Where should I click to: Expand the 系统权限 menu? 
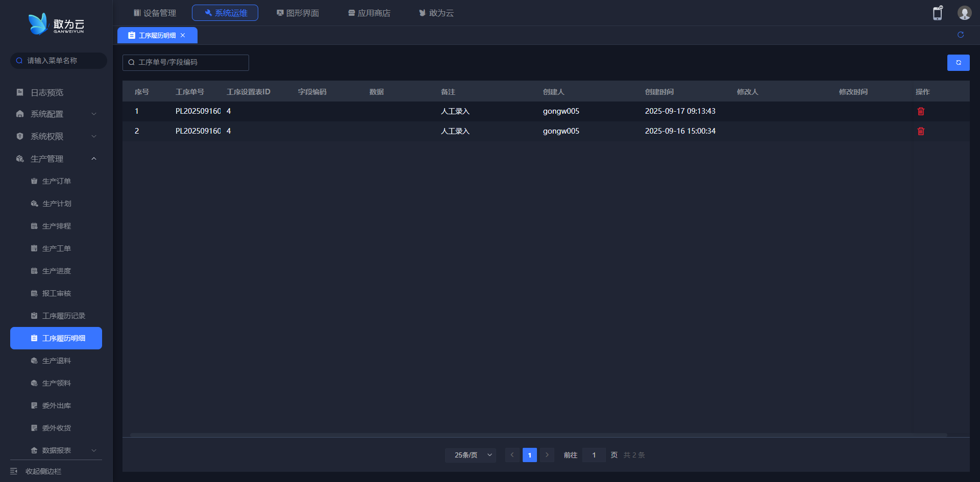[x=56, y=136]
